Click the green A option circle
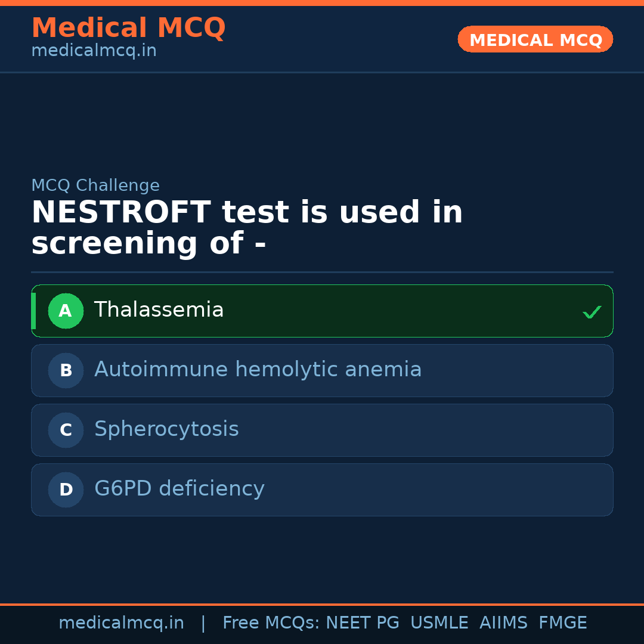Image resolution: width=644 pixels, height=644 pixels. 66,311
